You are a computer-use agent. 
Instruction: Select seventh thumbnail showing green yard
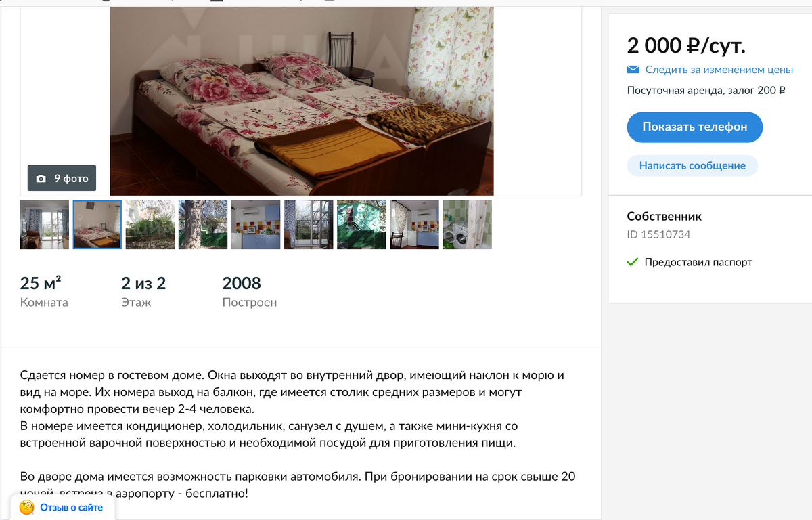tap(361, 225)
